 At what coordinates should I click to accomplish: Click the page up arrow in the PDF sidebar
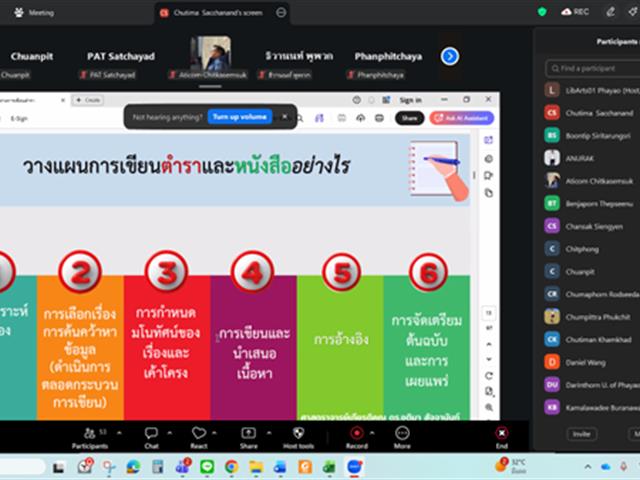[x=489, y=344]
